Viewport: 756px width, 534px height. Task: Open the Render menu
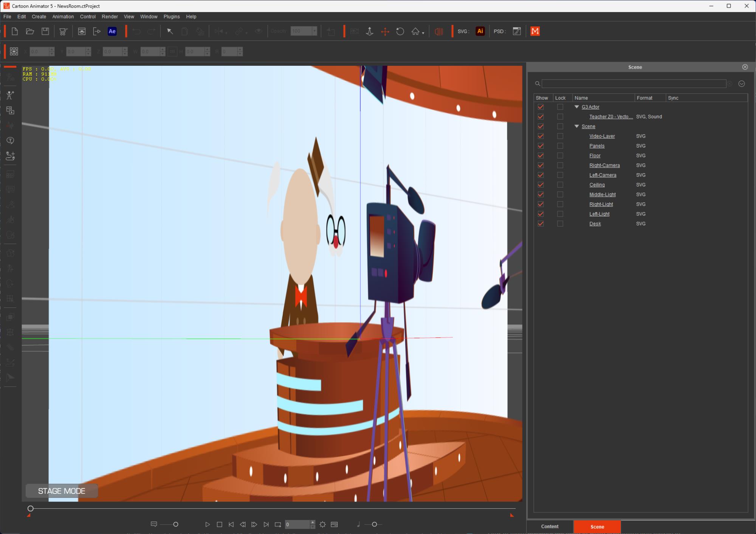coord(110,17)
